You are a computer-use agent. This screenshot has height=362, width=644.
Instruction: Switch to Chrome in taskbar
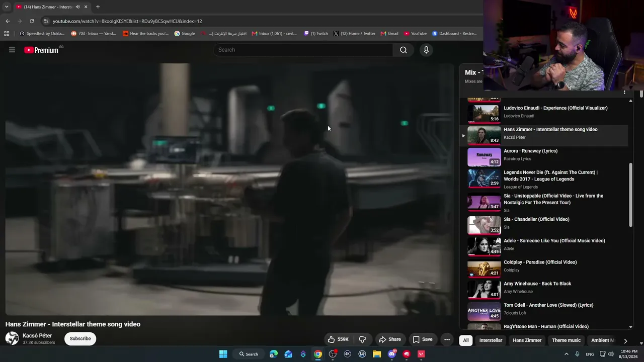click(318, 354)
